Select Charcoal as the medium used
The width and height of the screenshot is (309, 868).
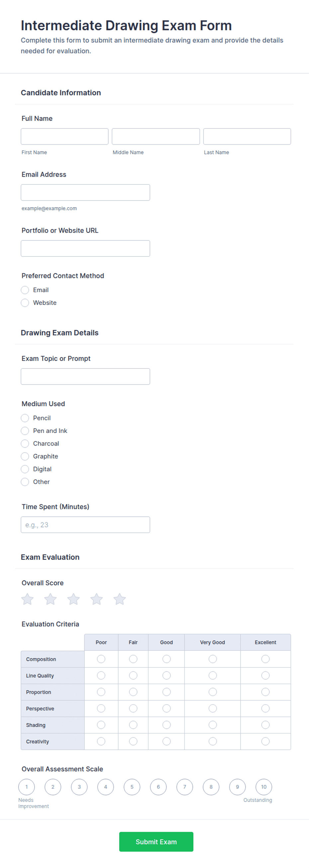pos(25,443)
